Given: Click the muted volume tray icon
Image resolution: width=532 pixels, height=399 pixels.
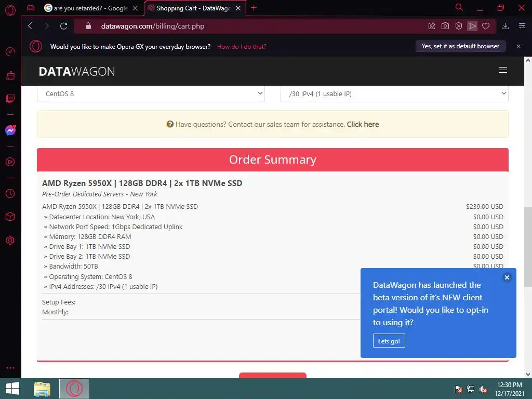Looking at the screenshot, I should point(483,389).
